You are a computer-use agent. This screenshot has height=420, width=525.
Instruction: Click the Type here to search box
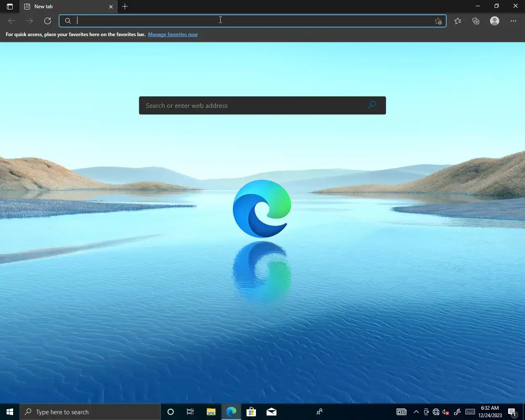[x=90, y=412]
